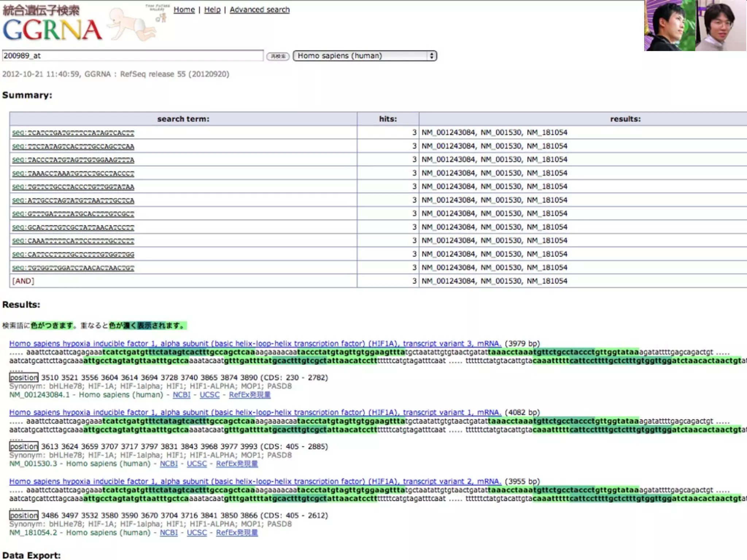
Task: Click the position box for transcript variant 2
Action: 24,516
